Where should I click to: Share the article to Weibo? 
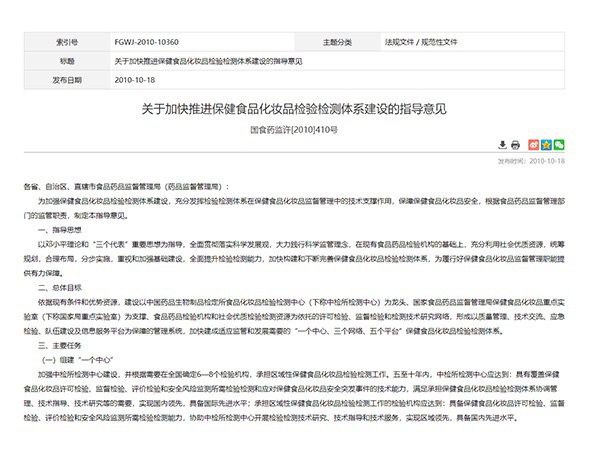pyautogui.click(x=534, y=145)
